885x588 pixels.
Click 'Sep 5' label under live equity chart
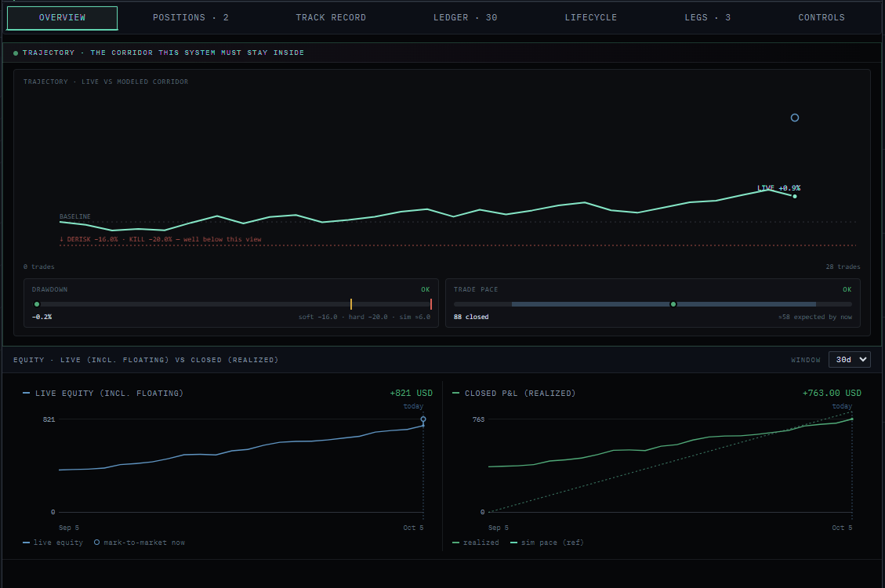pos(69,528)
